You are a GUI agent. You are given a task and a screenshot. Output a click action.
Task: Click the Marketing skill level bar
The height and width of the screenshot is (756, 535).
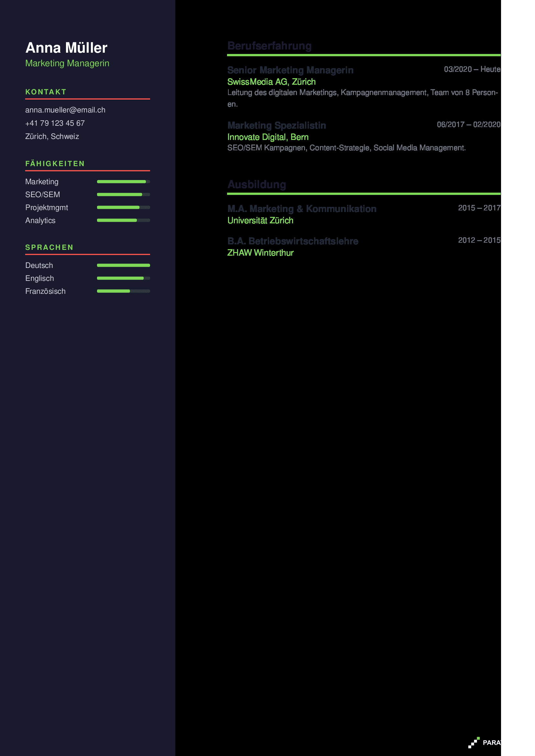click(123, 182)
